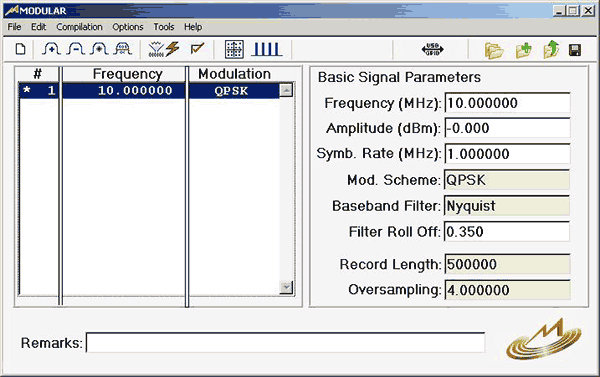Click the list scrollbar up arrow
Viewport: 600px width, 377px height.
click(286, 91)
